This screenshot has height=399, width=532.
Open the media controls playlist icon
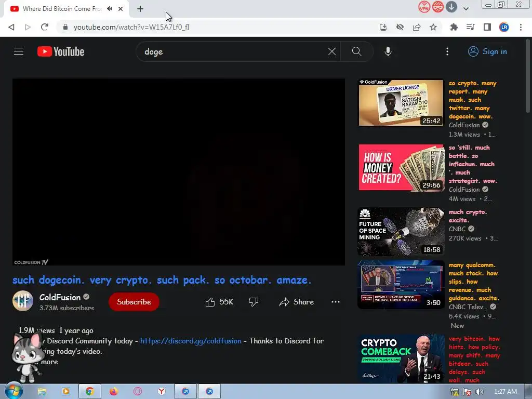(470, 27)
